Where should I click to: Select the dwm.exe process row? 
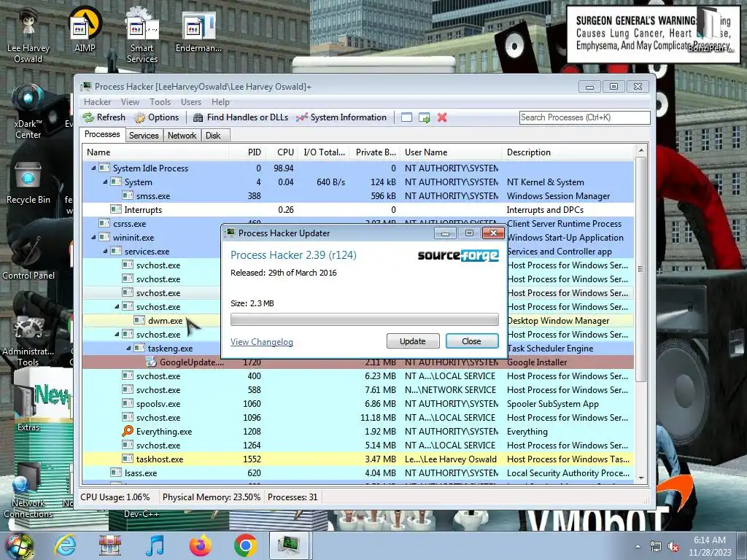pyautogui.click(x=358, y=321)
